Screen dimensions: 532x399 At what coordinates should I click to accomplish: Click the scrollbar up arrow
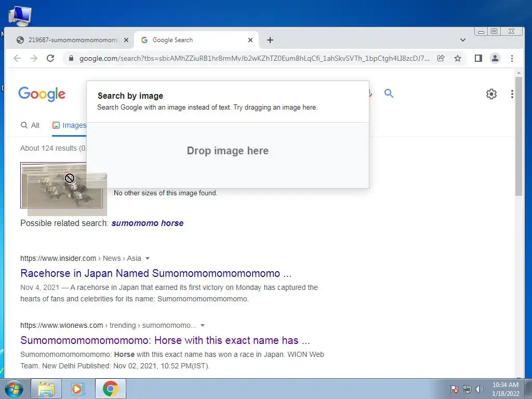pyautogui.click(x=518, y=73)
